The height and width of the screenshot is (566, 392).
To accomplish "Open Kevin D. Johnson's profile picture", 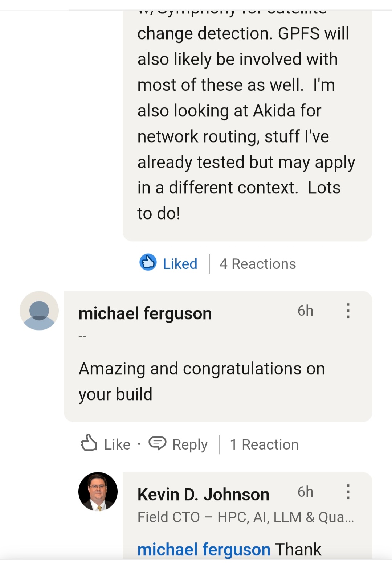I will point(98,493).
